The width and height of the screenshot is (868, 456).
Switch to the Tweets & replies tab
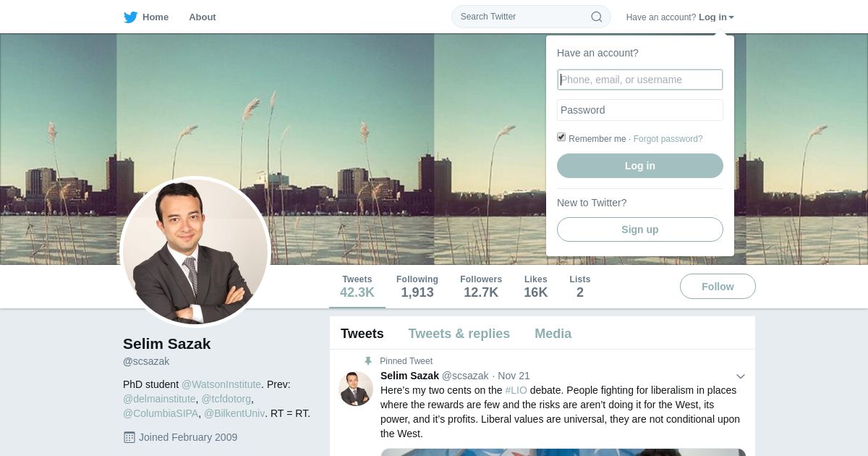[x=459, y=334]
